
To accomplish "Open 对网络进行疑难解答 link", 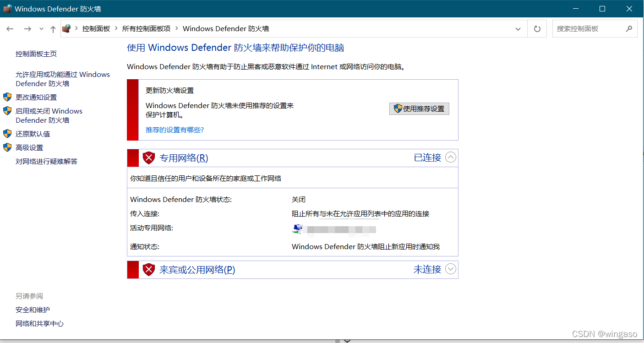I will [47, 161].
